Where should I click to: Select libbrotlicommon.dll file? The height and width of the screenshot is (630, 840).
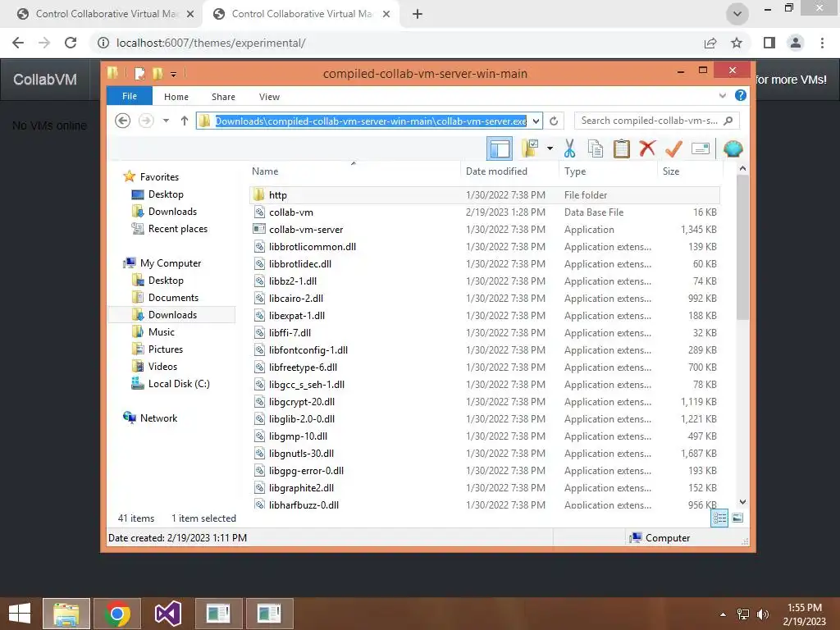(x=484, y=246)
